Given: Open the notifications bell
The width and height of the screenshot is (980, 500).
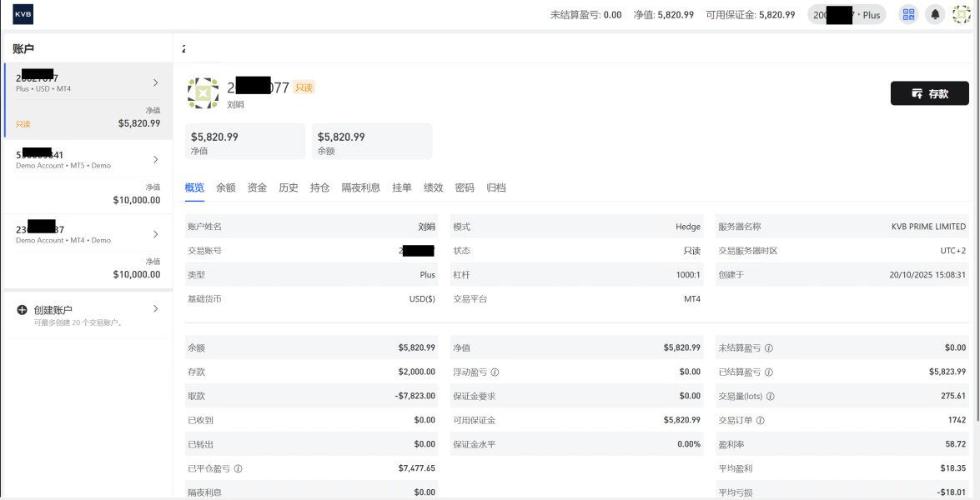Looking at the screenshot, I should [935, 14].
